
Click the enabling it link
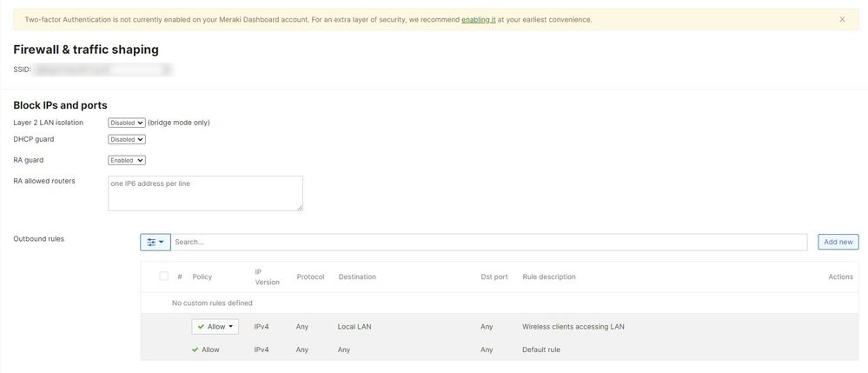[478, 19]
